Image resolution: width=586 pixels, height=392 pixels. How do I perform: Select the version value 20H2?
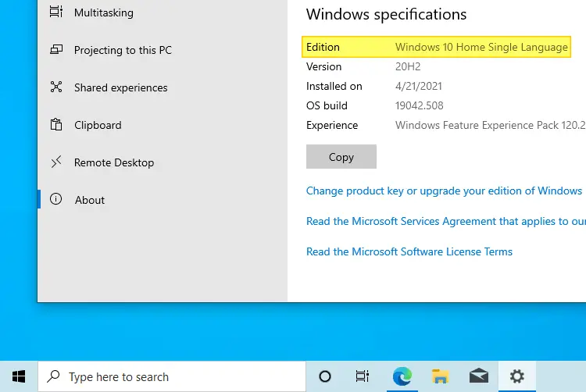click(408, 66)
